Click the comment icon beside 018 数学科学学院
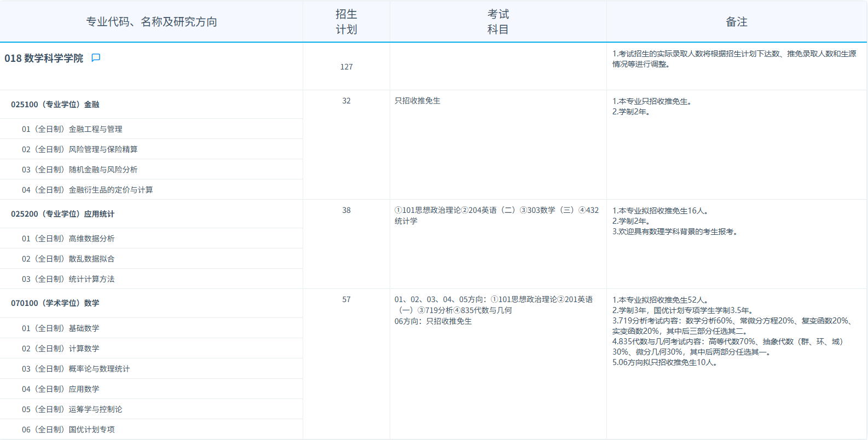The image size is (868, 440). pos(96,58)
